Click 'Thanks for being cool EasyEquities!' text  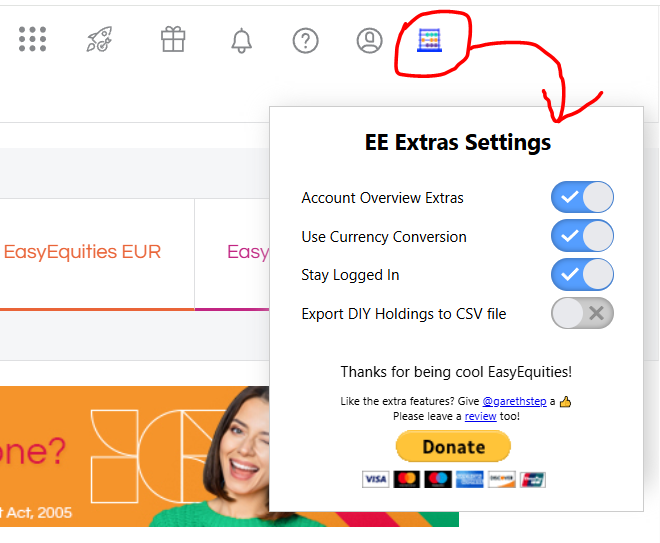click(x=456, y=372)
